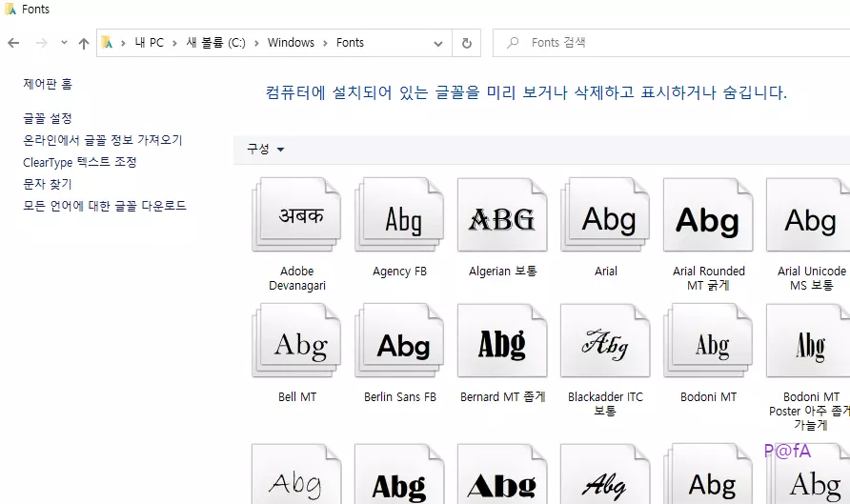Click the Agency FB font name label

399,271
